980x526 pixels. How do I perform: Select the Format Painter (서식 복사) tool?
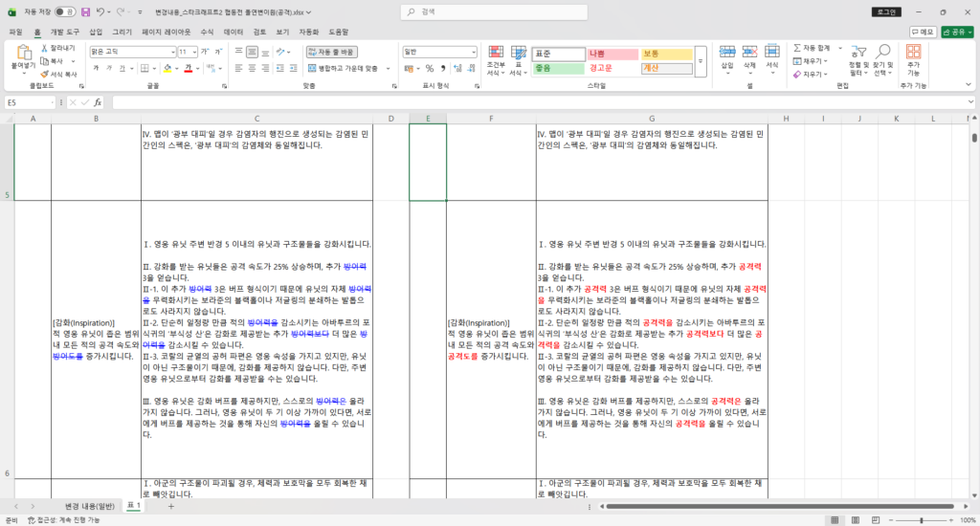click(x=59, y=74)
